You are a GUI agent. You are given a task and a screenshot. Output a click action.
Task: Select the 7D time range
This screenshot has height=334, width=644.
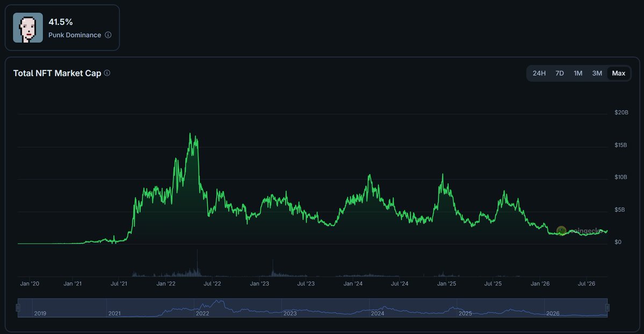(559, 73)
